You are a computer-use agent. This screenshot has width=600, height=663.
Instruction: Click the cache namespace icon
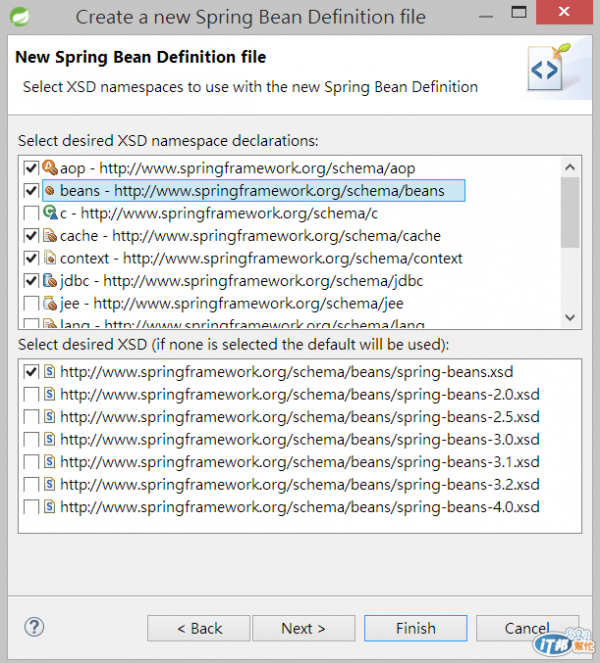[x=50, y=236]
